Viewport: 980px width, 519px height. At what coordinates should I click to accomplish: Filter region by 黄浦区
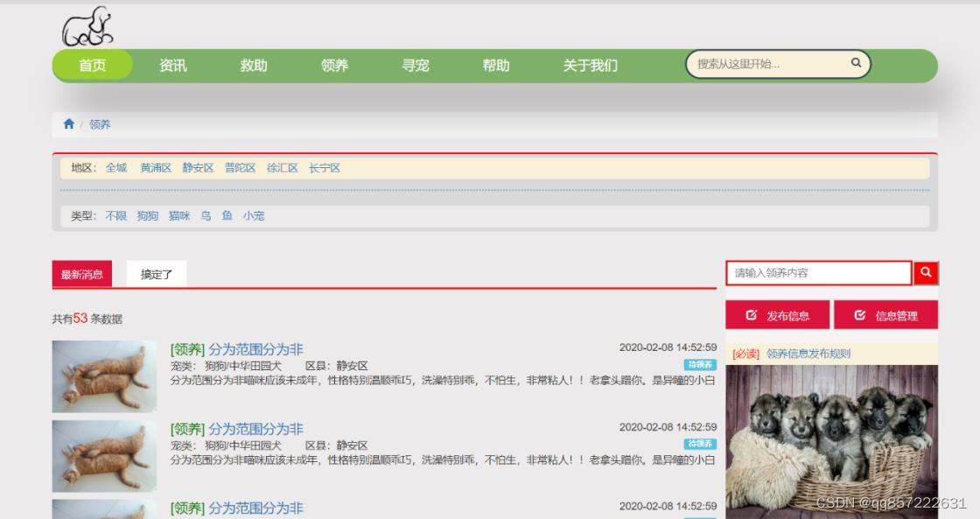(156, 167)
